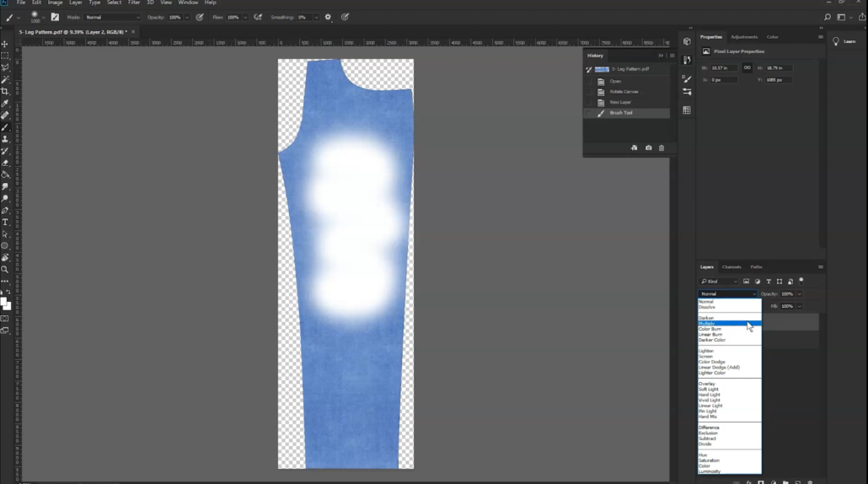Toggle history brush source for Open state
This screenshot has width=868, height=484.
click(589, 81)
